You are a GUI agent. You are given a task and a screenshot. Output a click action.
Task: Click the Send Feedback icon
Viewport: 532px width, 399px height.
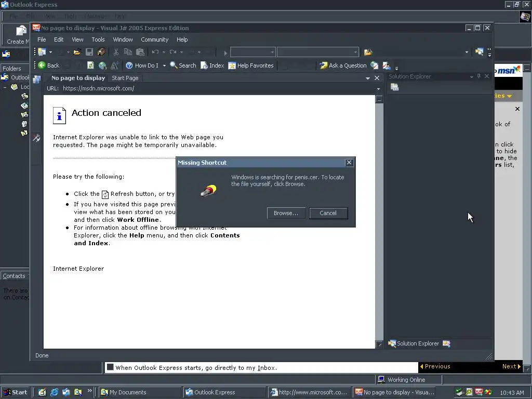[x=387, y=65]
